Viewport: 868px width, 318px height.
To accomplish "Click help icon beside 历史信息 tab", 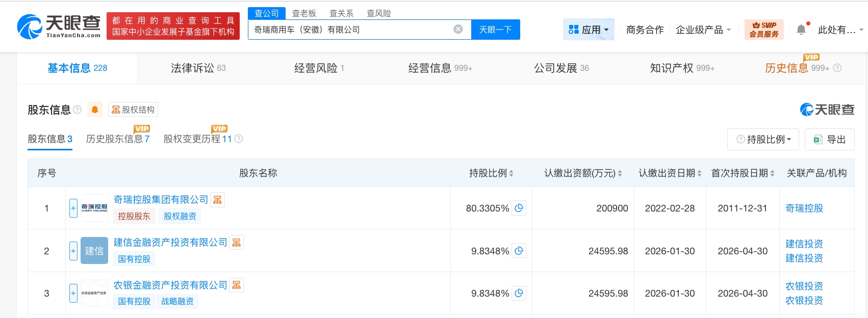I will point(837,68).
